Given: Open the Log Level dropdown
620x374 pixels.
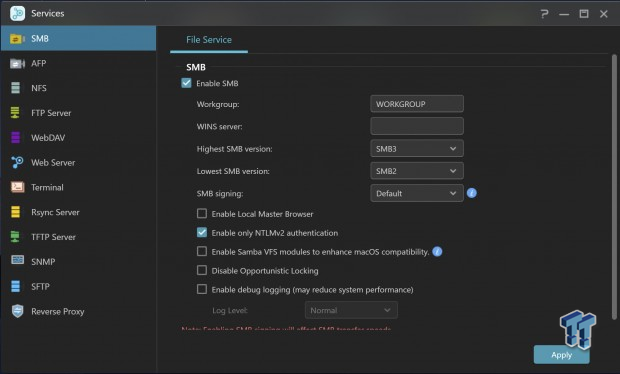Looking at the screenshot, I should (x=351, y=310).
